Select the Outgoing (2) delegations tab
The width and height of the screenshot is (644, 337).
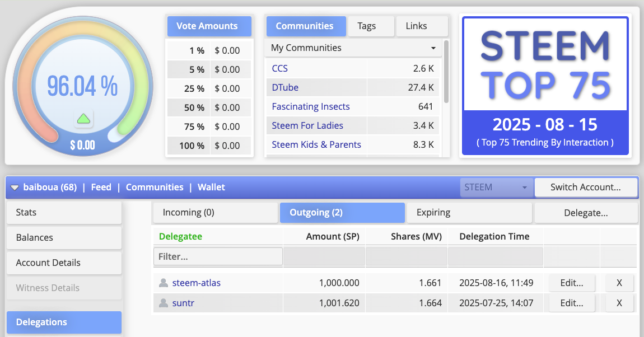(x=342, y=213)
